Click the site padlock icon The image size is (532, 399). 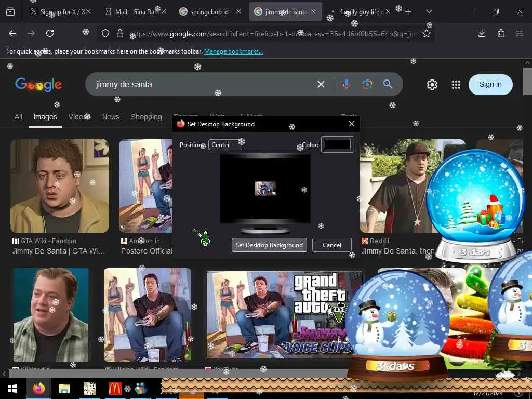120,33
